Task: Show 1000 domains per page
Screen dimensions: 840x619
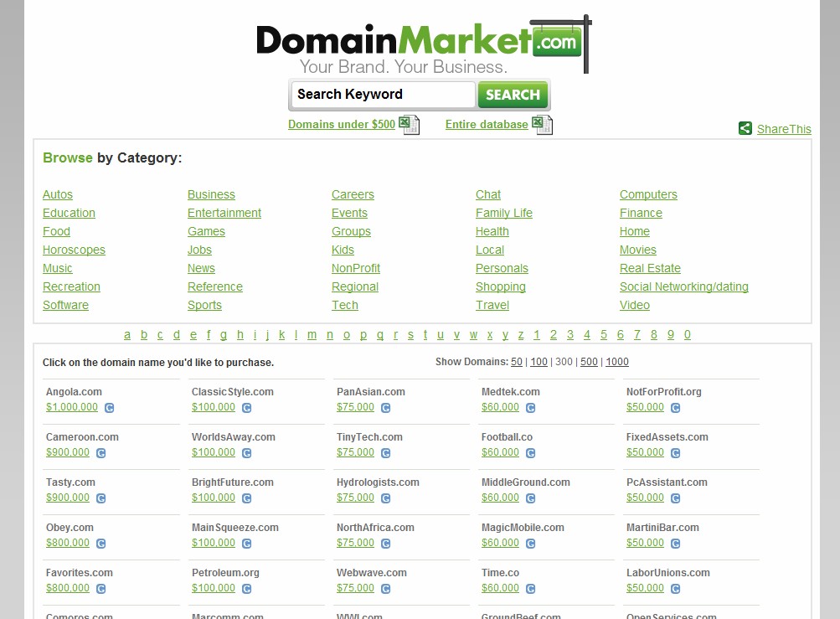Action: click(617, 362)
